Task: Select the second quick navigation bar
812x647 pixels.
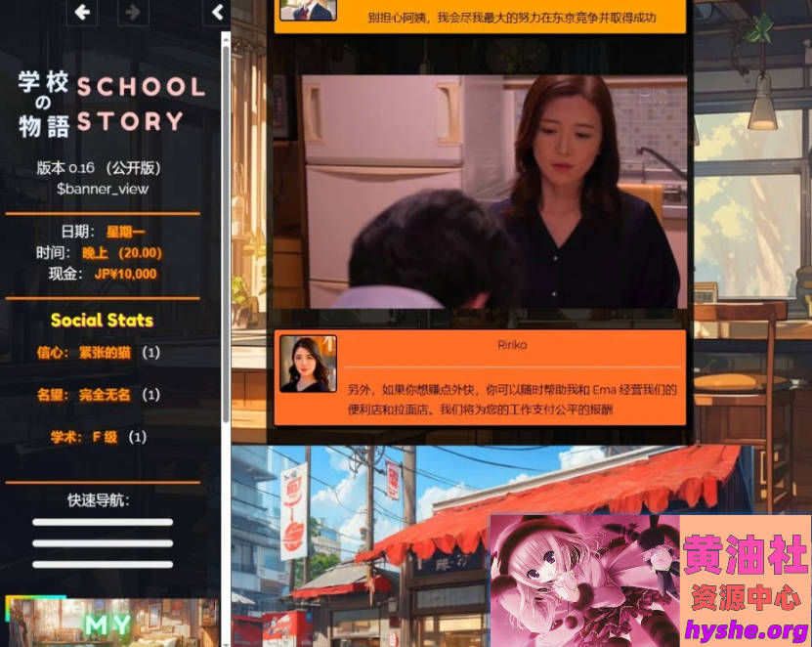Action: 103,543
